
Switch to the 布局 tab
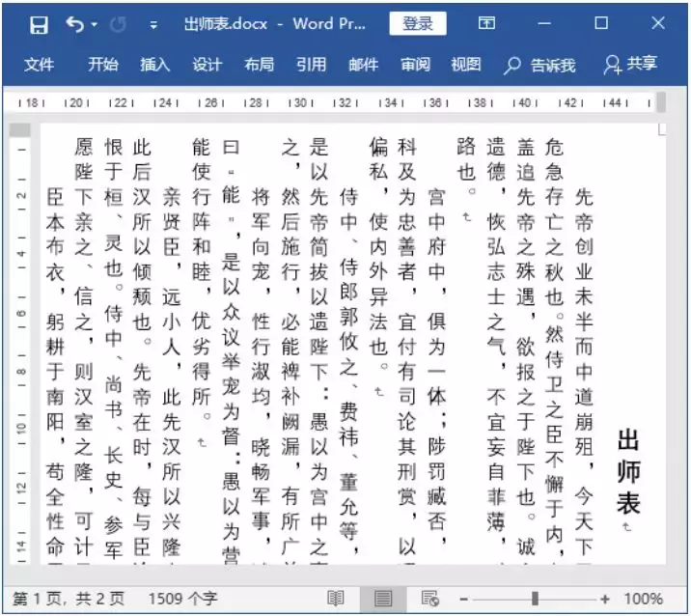pyautogui.click(x=259, y=65)
